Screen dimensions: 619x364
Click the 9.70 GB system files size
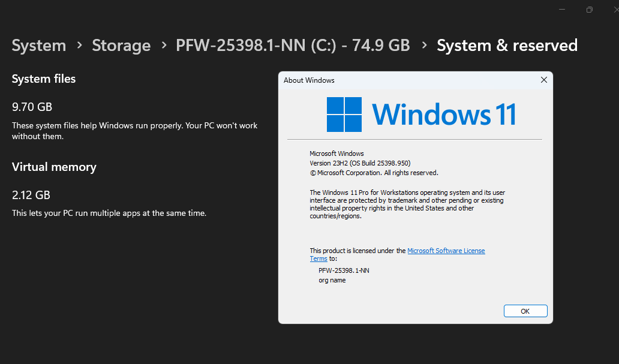[32, 107]
